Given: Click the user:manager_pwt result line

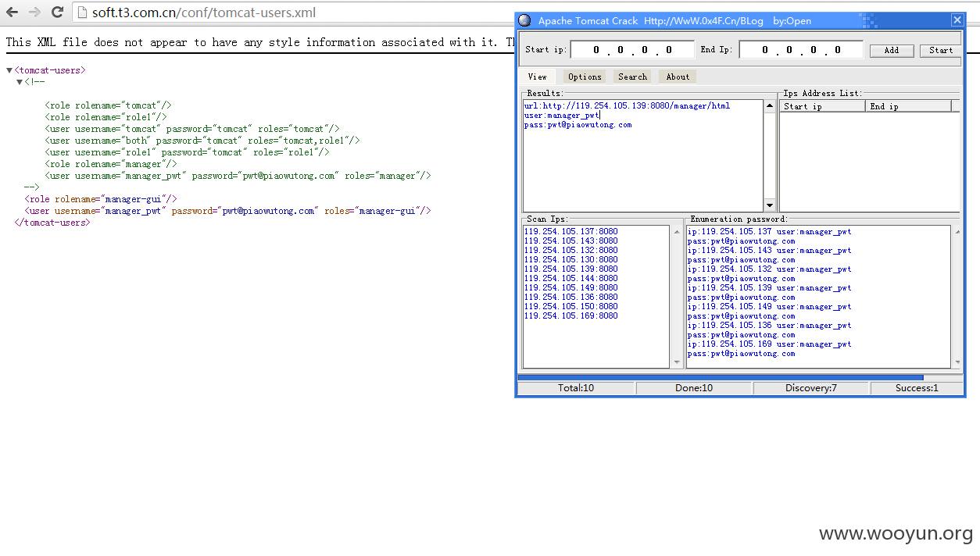Looking at the screenshot, I should pyautogui.click(x=561, y=116).
